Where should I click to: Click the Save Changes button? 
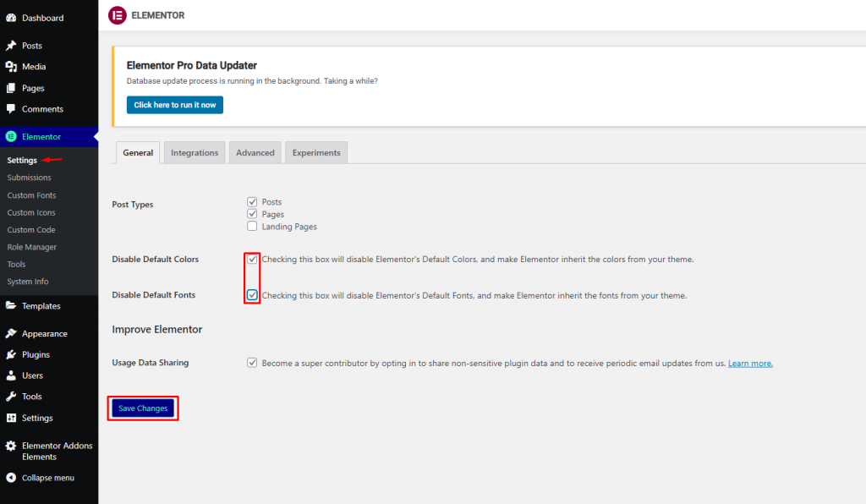point(143,408)
